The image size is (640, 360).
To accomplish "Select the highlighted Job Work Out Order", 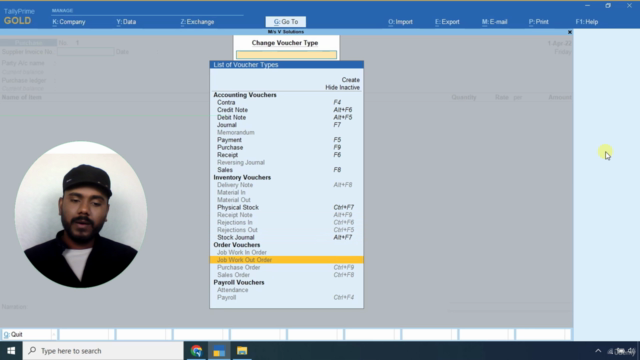I will click(286, 260).
